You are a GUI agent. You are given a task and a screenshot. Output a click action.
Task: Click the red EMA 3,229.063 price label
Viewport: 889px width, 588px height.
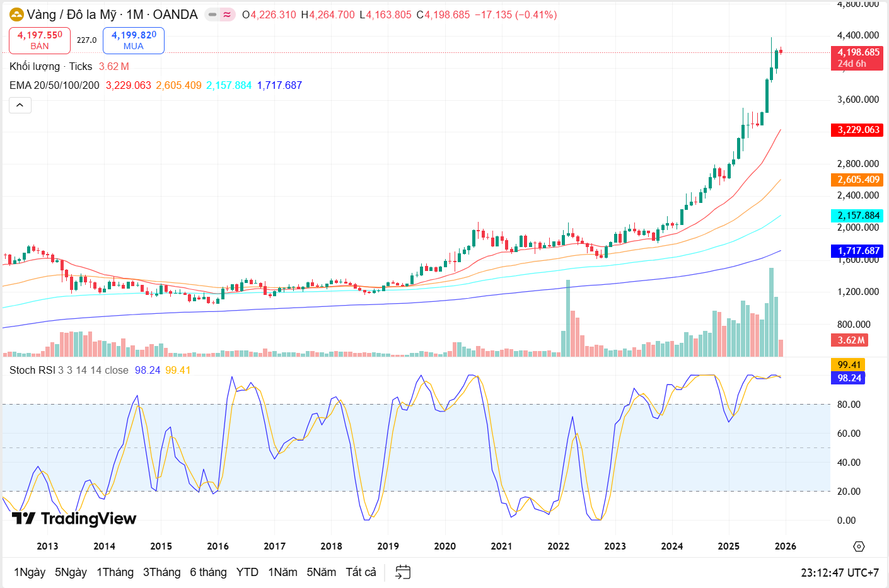857,130
